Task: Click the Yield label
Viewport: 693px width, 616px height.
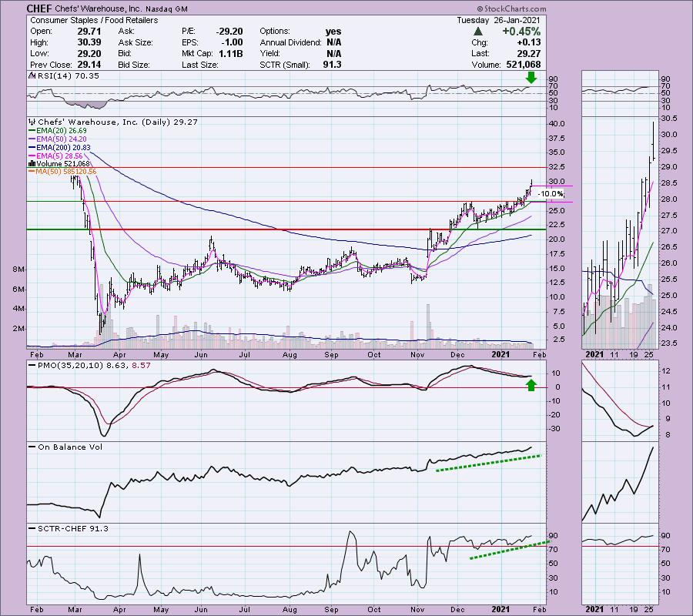Action: 269,53
